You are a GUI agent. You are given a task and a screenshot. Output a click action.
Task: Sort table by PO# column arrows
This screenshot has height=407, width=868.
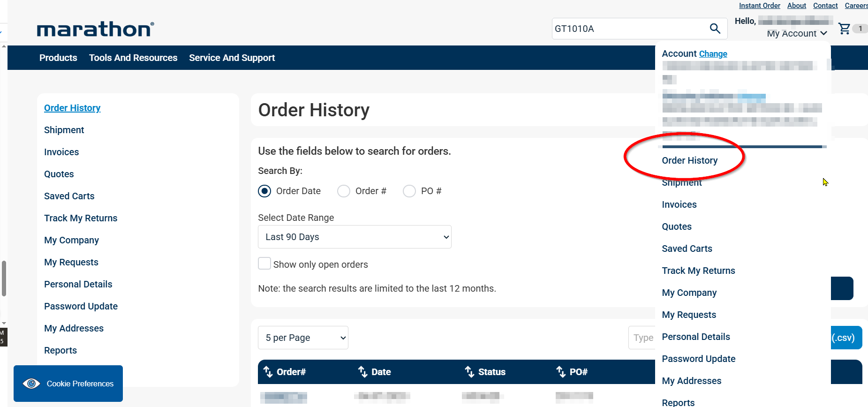[561, 372]
